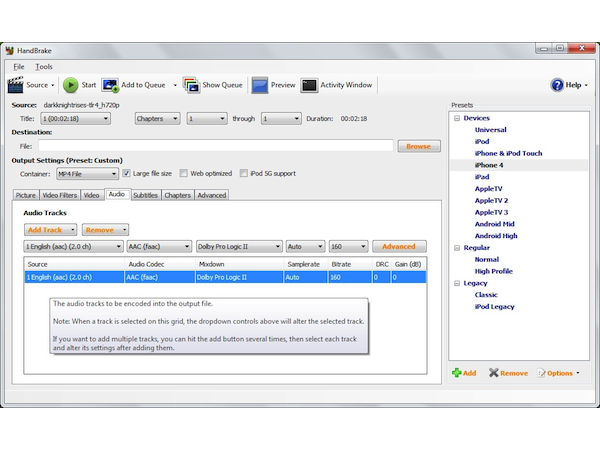Click the green plus Add preset icon
Screen dimensions: 600x450
457,373
